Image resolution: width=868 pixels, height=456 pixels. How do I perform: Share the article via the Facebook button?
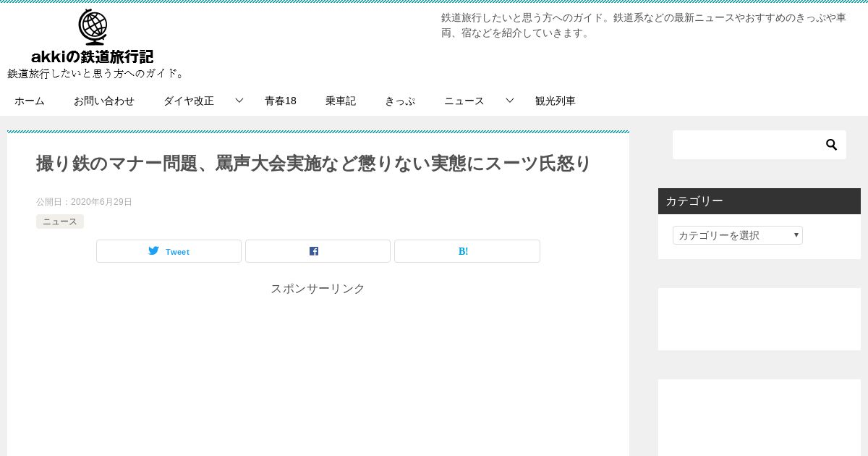coord(318,251)
